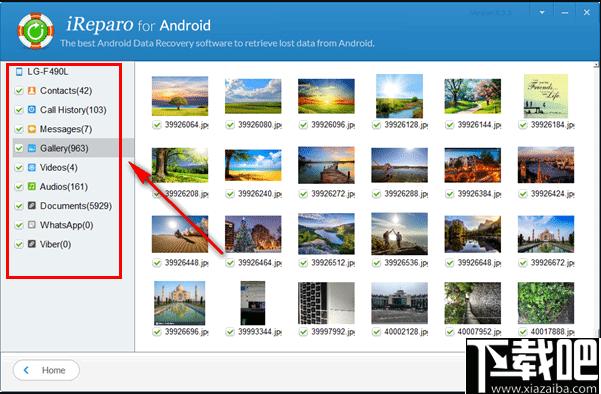View the Audios(161) category
Viewport: 601px width, 394px height.
[64, 187]
